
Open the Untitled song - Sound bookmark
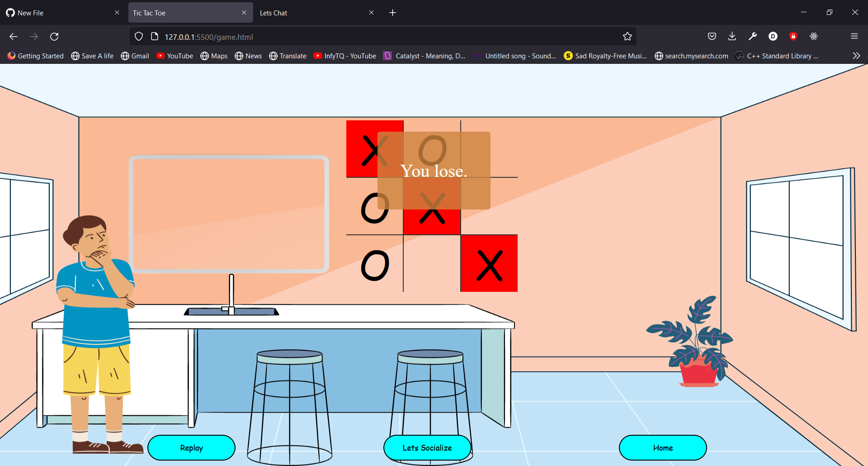(x=515, y=56)
